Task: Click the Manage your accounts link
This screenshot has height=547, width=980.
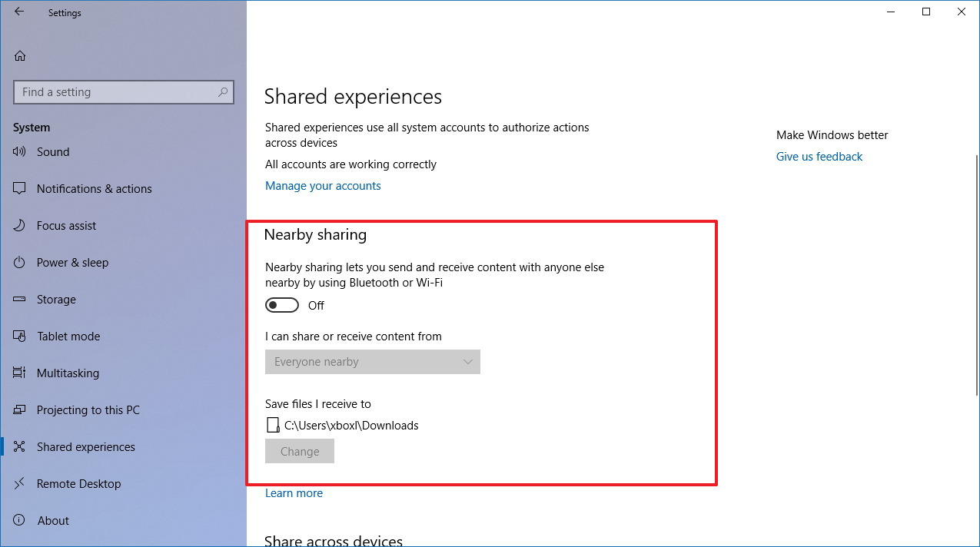Action: click(x=323, y=186)
